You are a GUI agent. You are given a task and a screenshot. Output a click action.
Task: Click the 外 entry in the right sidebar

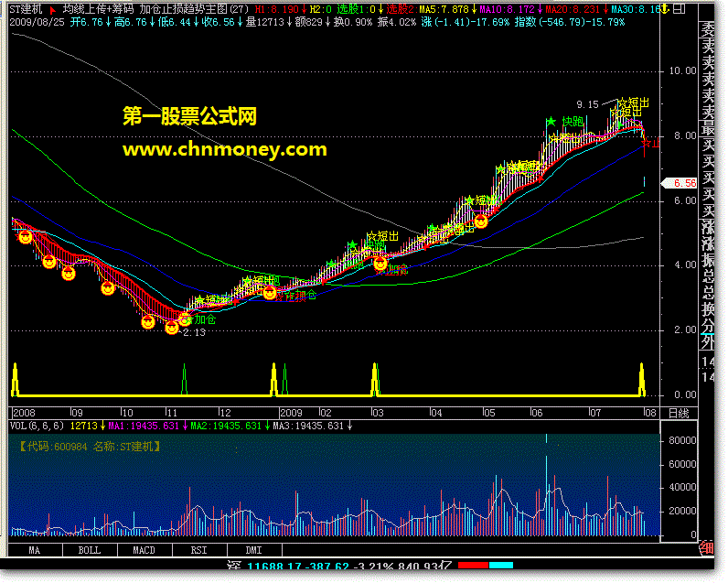tap(708, 342)
